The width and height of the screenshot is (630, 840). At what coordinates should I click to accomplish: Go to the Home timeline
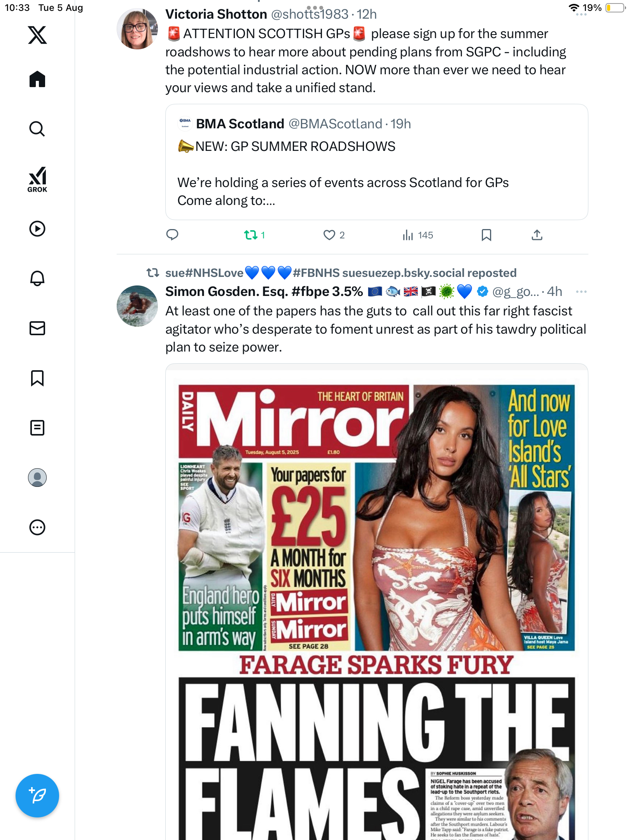click(37, 79)
